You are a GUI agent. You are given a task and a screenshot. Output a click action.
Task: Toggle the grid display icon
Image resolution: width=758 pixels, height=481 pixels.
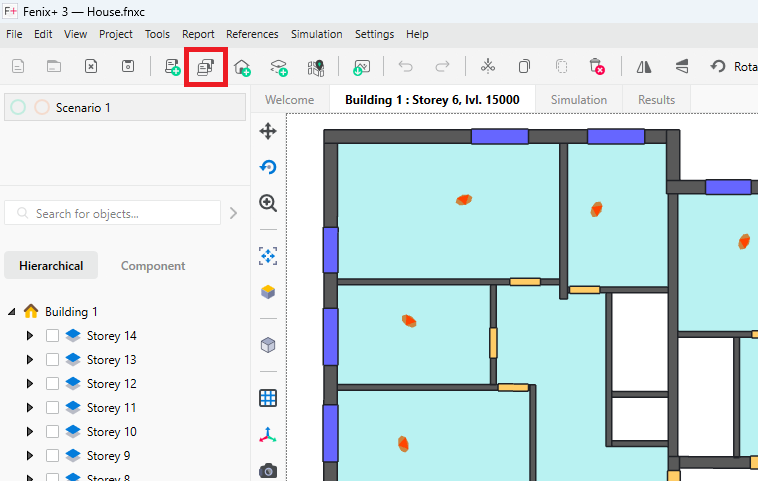(268, 398)
